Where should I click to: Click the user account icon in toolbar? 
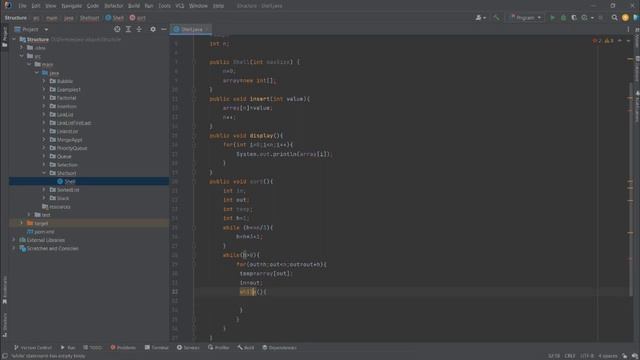[x=479, y=18]
